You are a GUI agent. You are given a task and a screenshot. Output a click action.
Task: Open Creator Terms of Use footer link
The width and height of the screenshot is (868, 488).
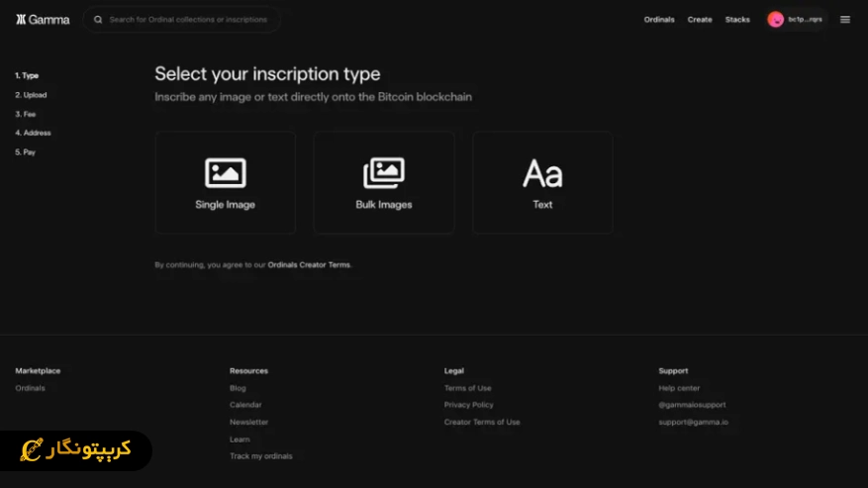click(482, 422)
